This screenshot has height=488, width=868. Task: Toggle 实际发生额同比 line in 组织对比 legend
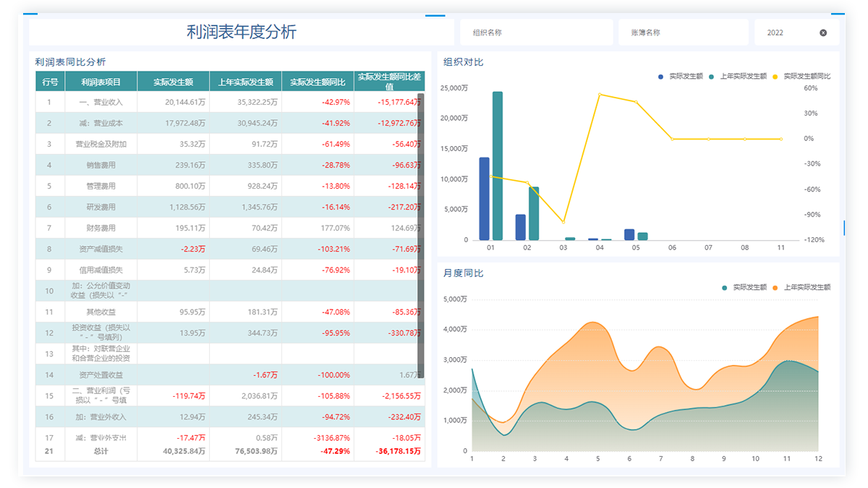click(x=807, y=76)
